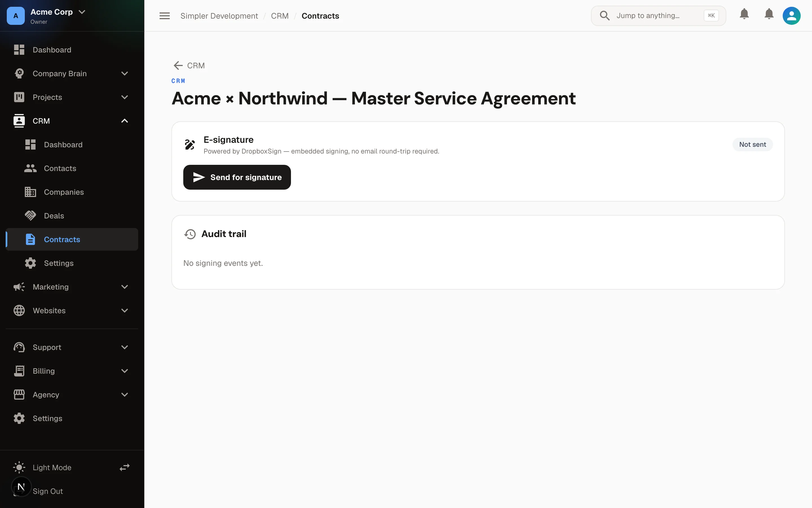Click the Send for signature button
This screenshot has width=812, height=508.
[x=237, y=177]
